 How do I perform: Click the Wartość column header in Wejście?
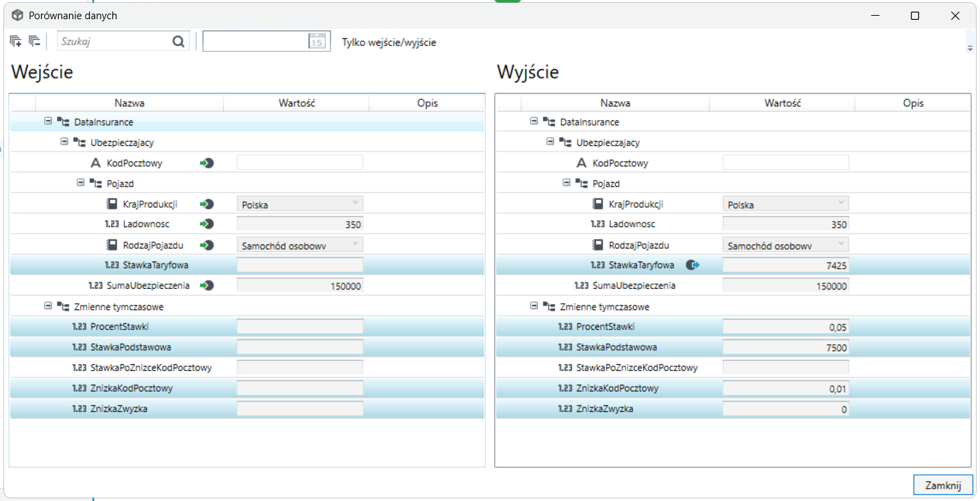pyautogui.click(x=296, y=103)
